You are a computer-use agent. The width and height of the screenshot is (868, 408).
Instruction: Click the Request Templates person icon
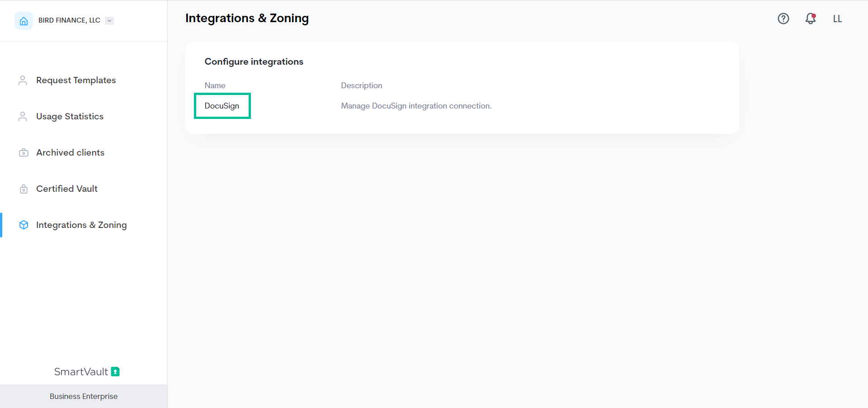[x=23, y=80]
